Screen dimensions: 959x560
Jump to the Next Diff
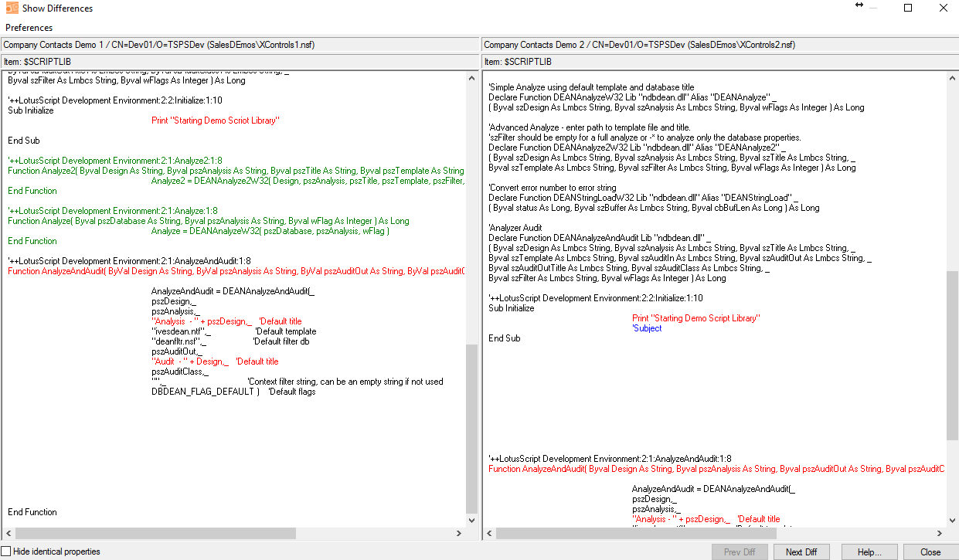[x=801, y=552]
